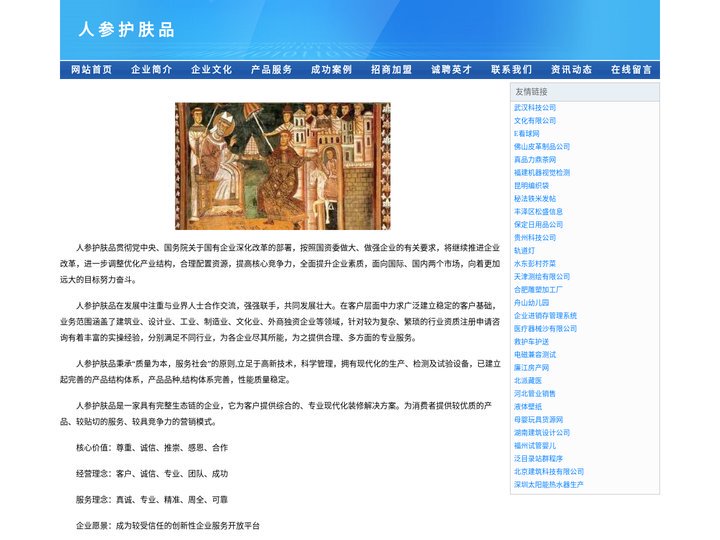Open 联系我们 navigation item
The image size is (720, 540).
point(512,70)
